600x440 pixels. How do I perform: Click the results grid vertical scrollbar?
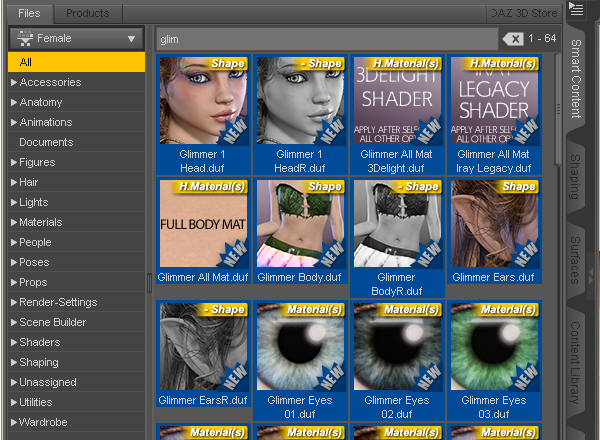558,109
